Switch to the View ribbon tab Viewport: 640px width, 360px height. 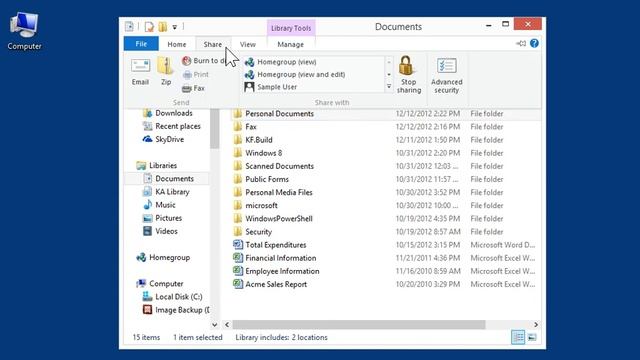tap(248, 44)
